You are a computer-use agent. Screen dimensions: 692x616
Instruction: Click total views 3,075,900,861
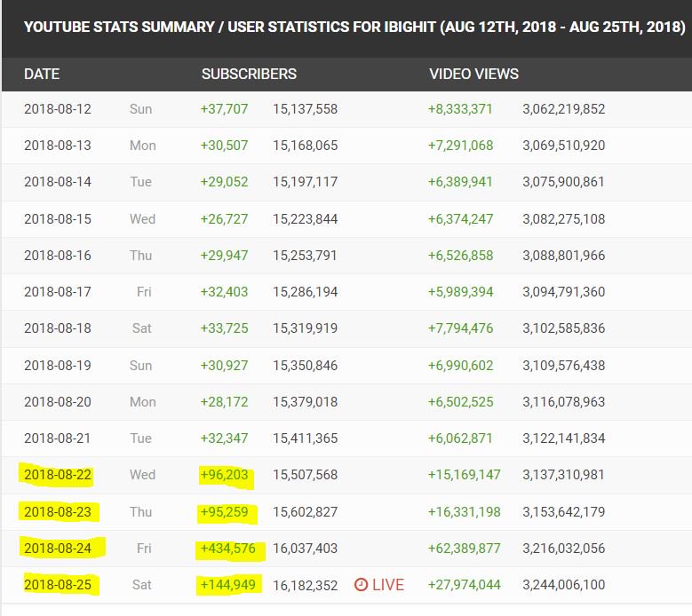563,182
